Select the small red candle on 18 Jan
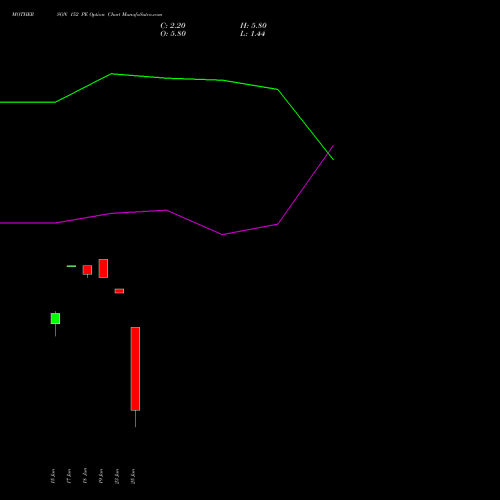Screen dimensions: 500x500 (x=87, y=270)
